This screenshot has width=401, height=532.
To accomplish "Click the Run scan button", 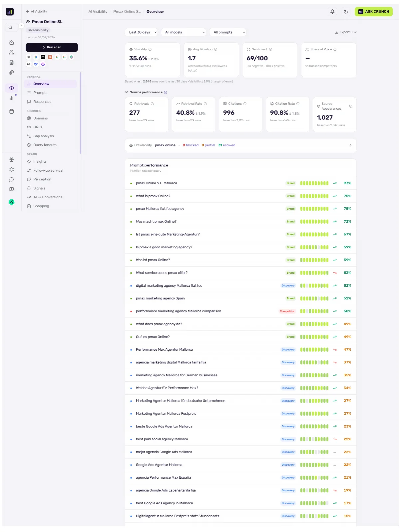I will pos(52,47).
